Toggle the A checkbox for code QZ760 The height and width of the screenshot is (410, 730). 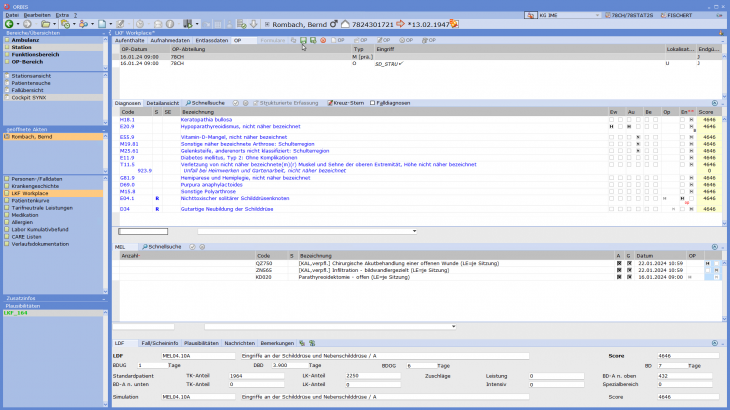(618, 263)
